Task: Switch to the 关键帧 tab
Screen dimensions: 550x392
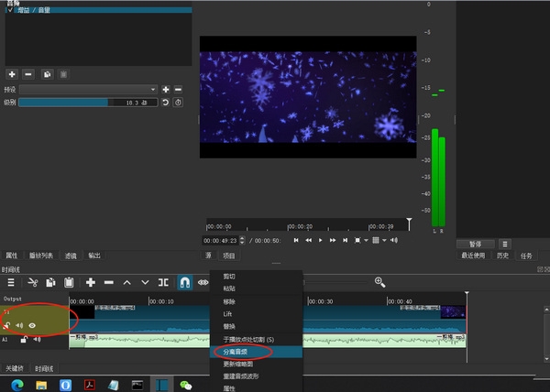Action: pyautogui.click(x=15, y=367)
